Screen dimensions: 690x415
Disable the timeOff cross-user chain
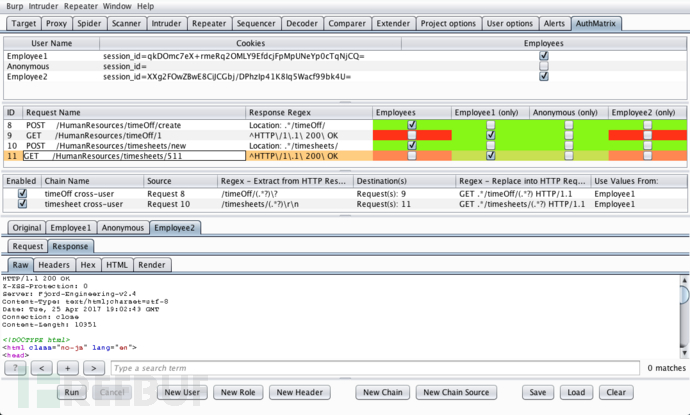22,194
